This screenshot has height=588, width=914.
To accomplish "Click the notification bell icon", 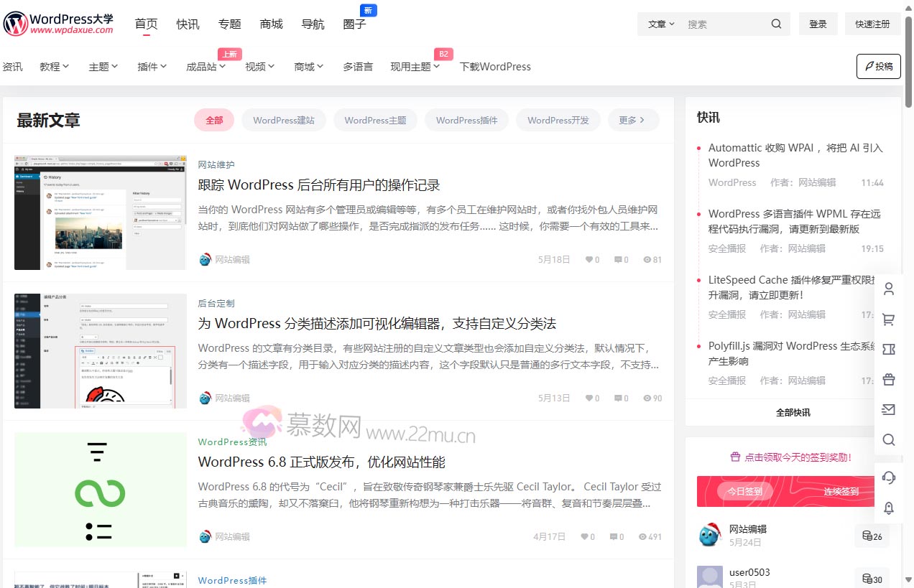I will (x=889, y=508).
